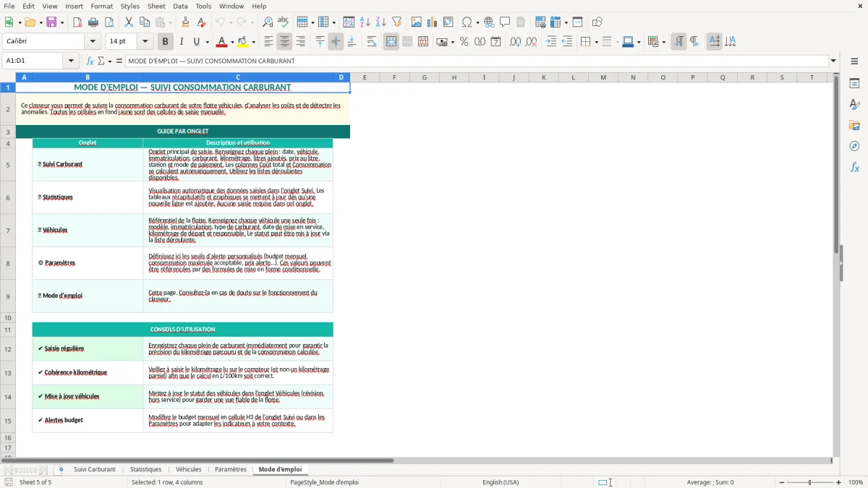This screenshot has width=868, height=488.
Task: Toggle Italic formatting
Action: [181, 42]
